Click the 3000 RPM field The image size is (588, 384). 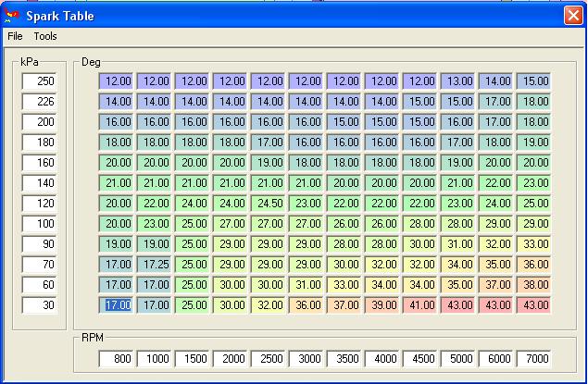coord(306,358)
